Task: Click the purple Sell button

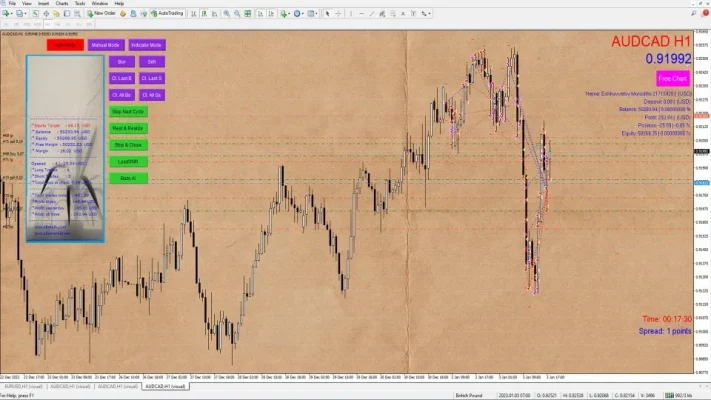Action: tap(151, 62)
